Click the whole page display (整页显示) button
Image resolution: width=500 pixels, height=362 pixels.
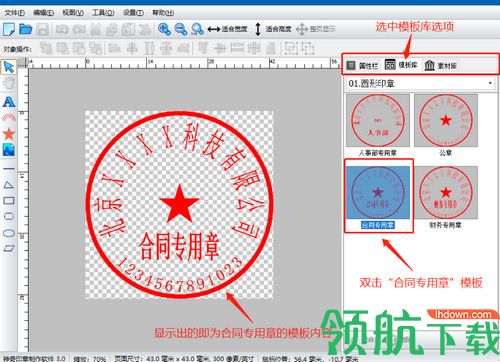click(x=315, y=29)
